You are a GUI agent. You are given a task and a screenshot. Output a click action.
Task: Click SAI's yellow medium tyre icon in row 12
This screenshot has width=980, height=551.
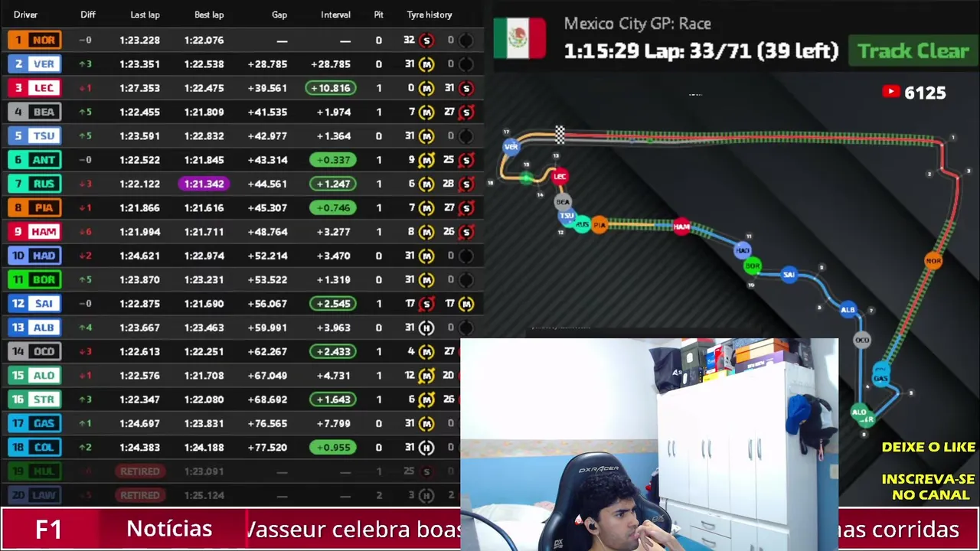click(x=466, y=304)
